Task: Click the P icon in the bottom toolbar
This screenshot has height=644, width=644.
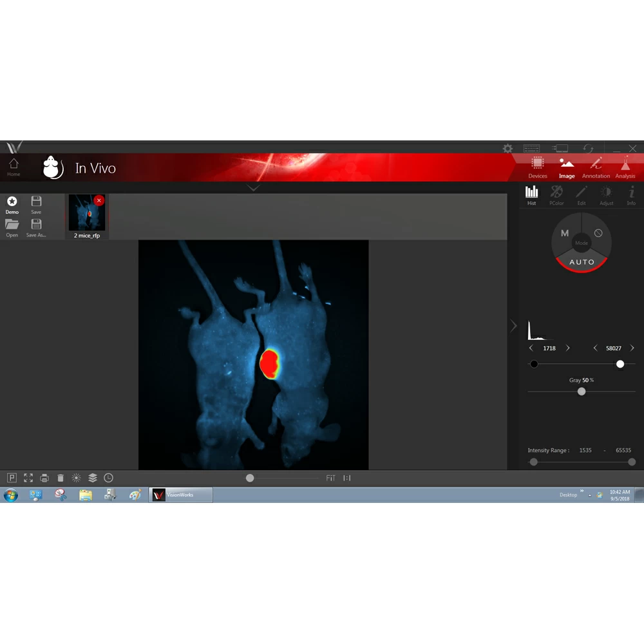Action: 12,478
